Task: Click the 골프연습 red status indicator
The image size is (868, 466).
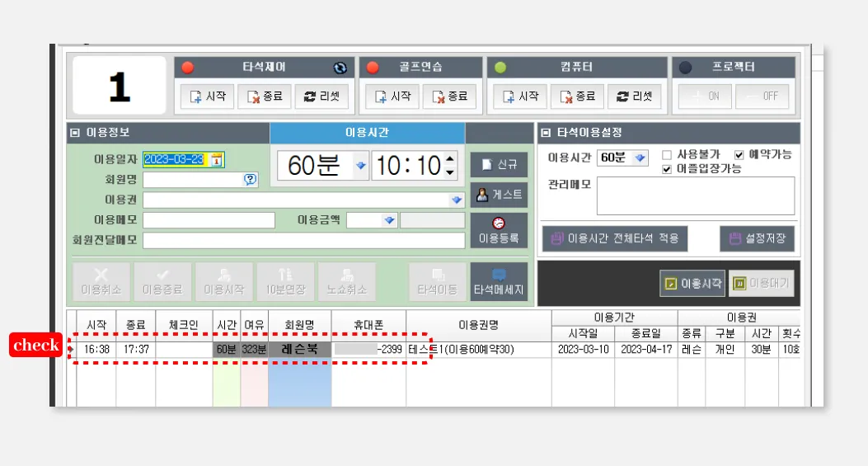Action: 373,68
